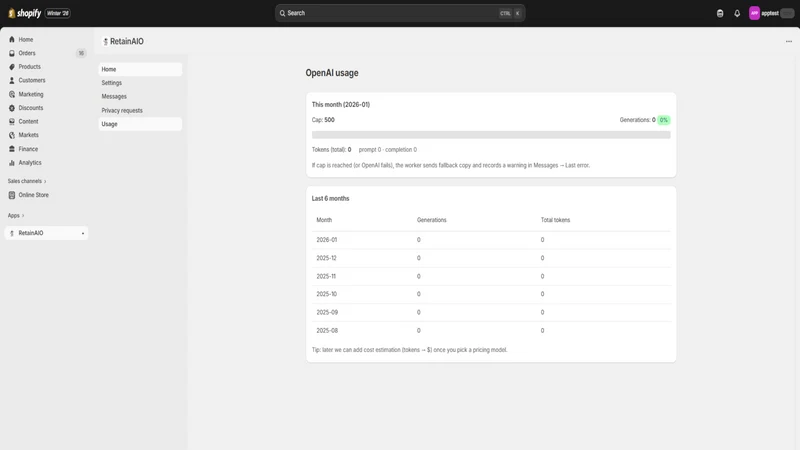Click the Finance bank icon
This screenshot has width=800, height=450.
[x=12, y=149]
